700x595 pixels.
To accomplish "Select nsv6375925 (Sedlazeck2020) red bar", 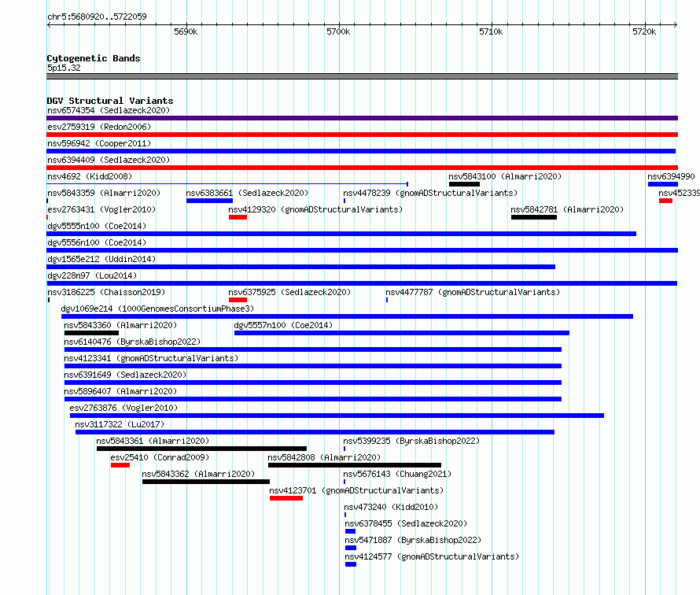I will coord(238,300).
